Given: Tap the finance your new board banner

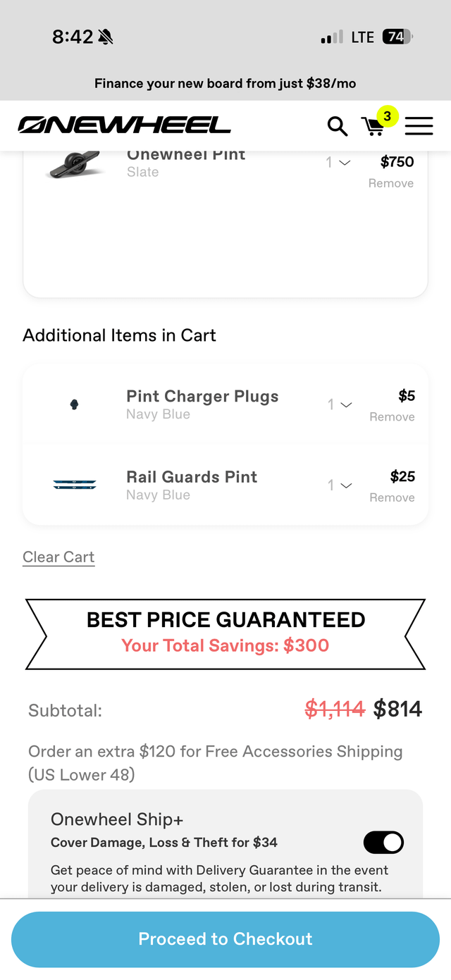Looking at the screenshot, I should [225, 84].
